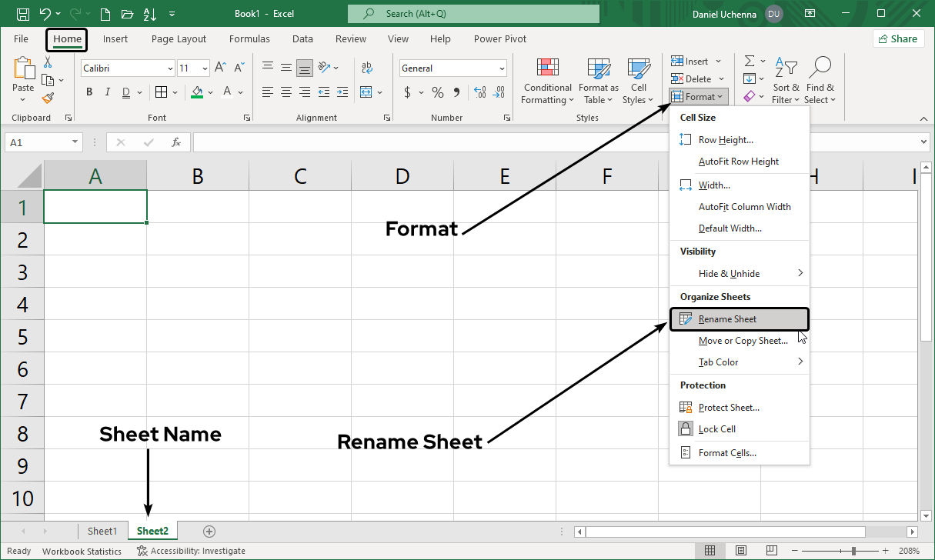
Task: Apply Percent Style to the selection
Action: pos(436,92)
